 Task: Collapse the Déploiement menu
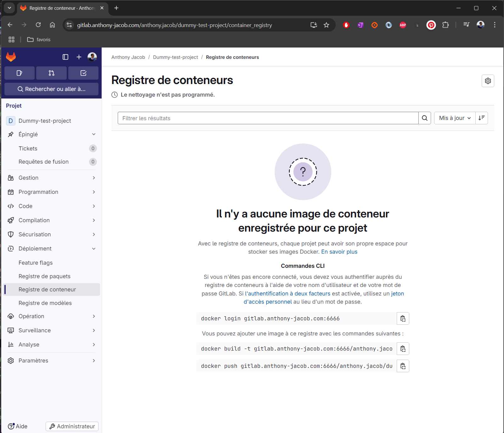52,249
